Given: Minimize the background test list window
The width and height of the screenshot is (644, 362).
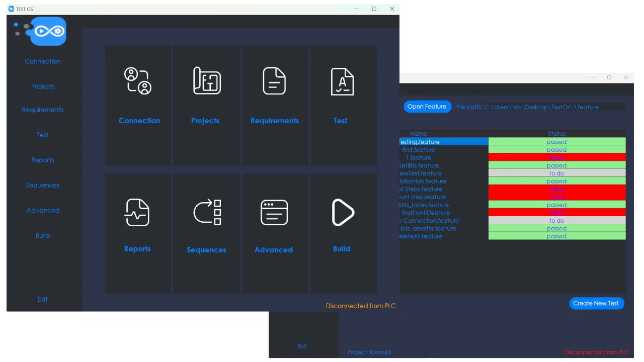Looking at the screenshot, I should click(593, 77).
